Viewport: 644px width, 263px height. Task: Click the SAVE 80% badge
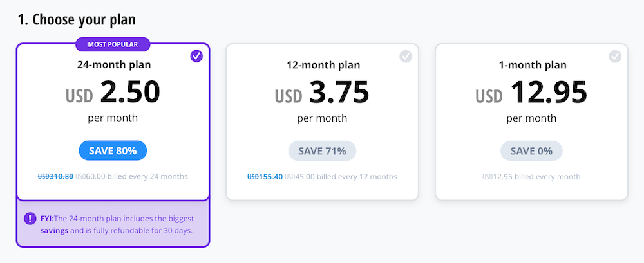point(113,150)
